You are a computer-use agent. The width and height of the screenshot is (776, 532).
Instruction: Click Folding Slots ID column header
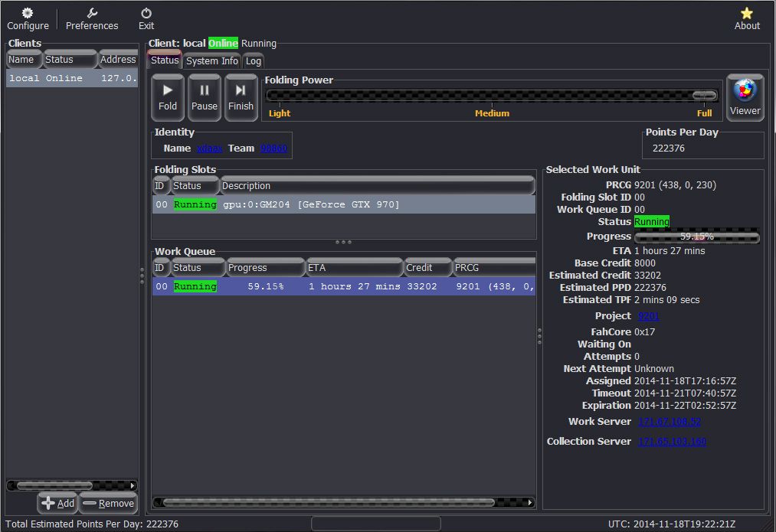pos(161,186)
